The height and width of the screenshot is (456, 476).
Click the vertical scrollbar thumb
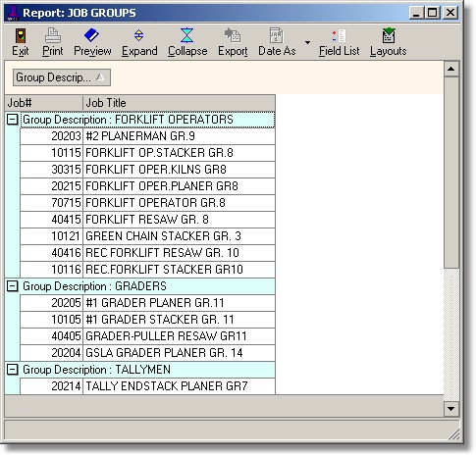click(x=451, y=173)
